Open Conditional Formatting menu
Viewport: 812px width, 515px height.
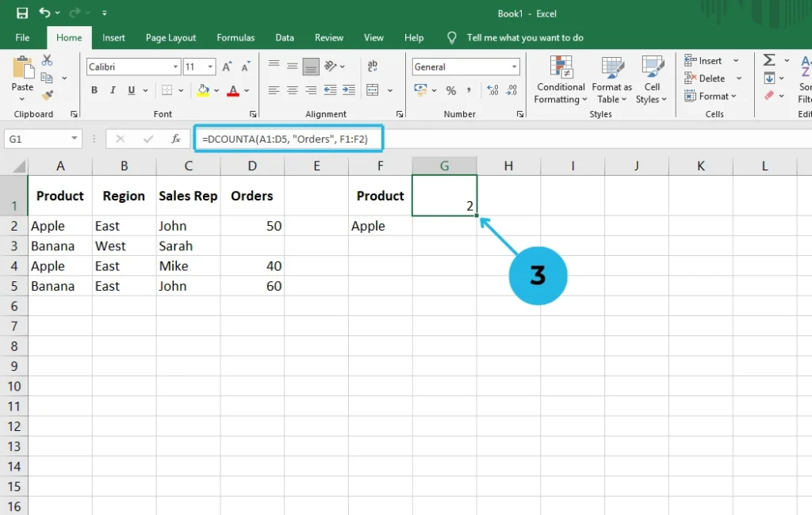click(x=561, y=80)
